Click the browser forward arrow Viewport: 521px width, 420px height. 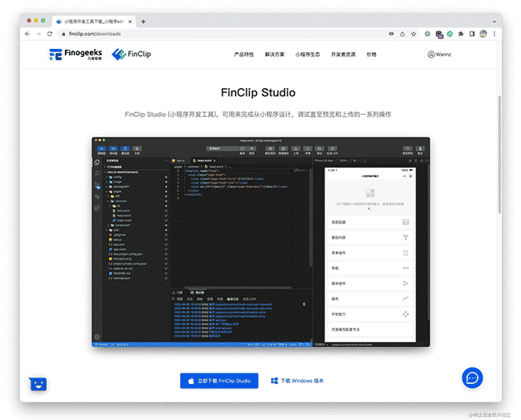point(38,34)
